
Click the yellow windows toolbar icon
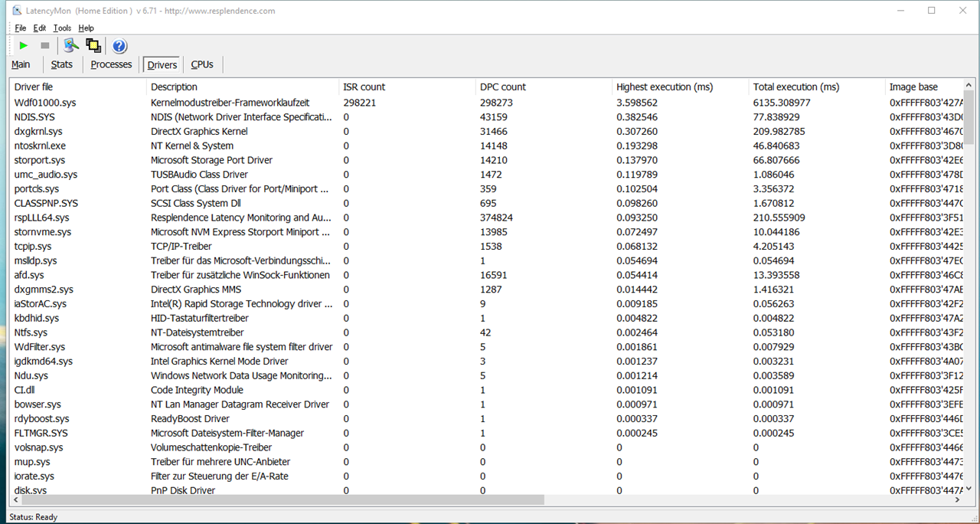point(93,46)
